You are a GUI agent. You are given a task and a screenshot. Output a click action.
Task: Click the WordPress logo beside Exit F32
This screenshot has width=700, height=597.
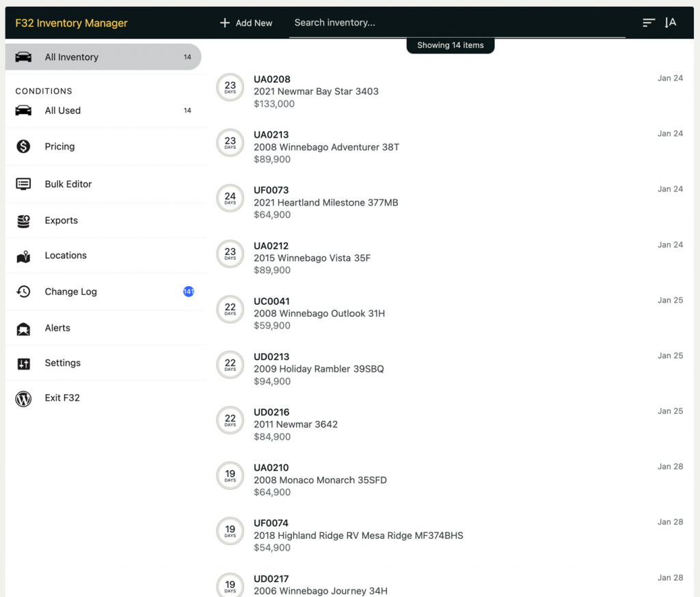[x=23, y=398]
